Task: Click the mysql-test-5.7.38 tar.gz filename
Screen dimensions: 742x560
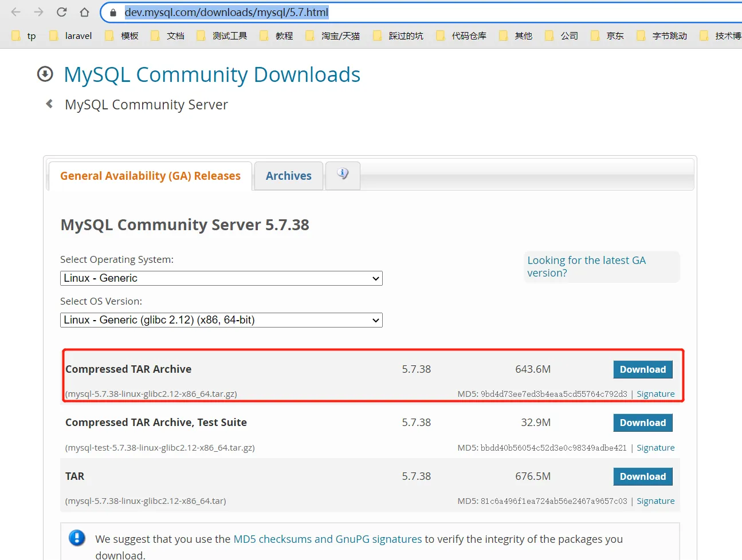Action: point(160,448)
